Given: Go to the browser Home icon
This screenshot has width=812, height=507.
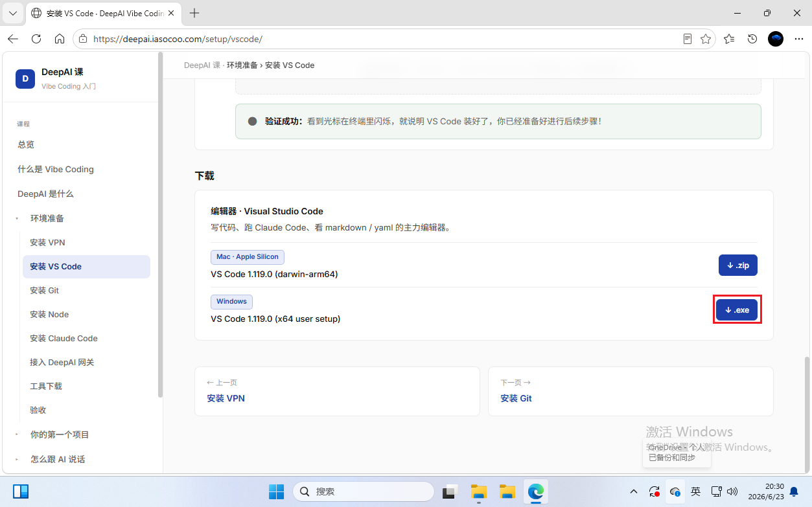Looking at the screenshot, I should click(x=60, y=39).
